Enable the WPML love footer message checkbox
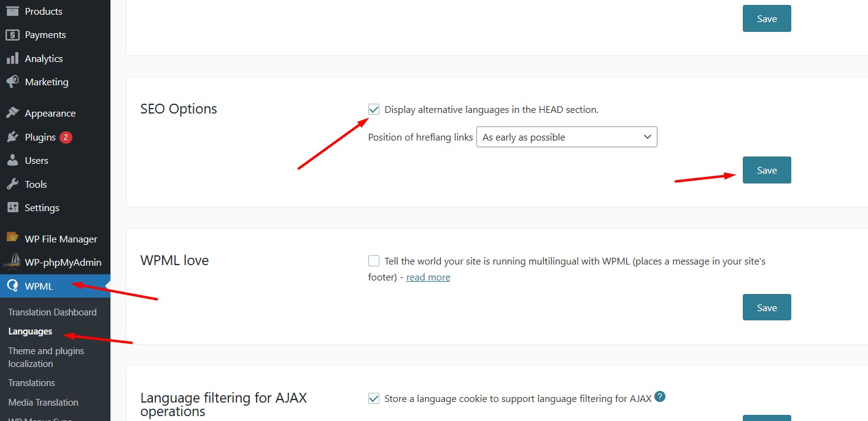868x421 pixels. pyautogui.click(x=374, y=261)
